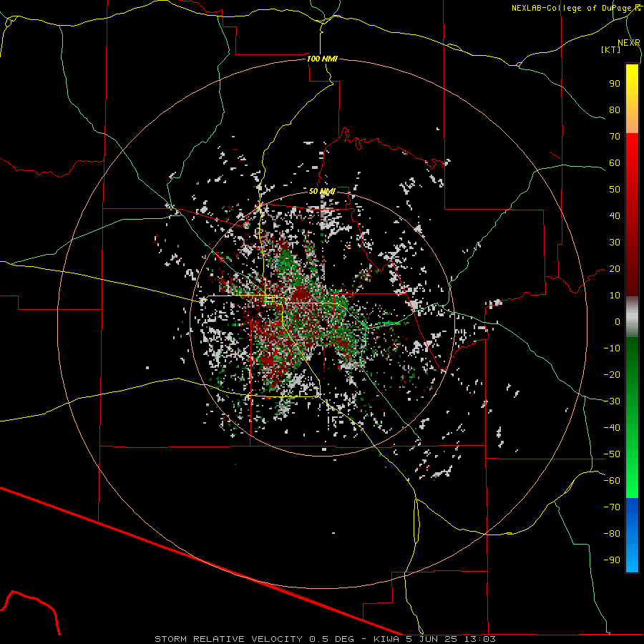The height and width of the screenshot is (644, 644).
Task: Click the 60 value on the velocity scale
Action: coord(615,163)
